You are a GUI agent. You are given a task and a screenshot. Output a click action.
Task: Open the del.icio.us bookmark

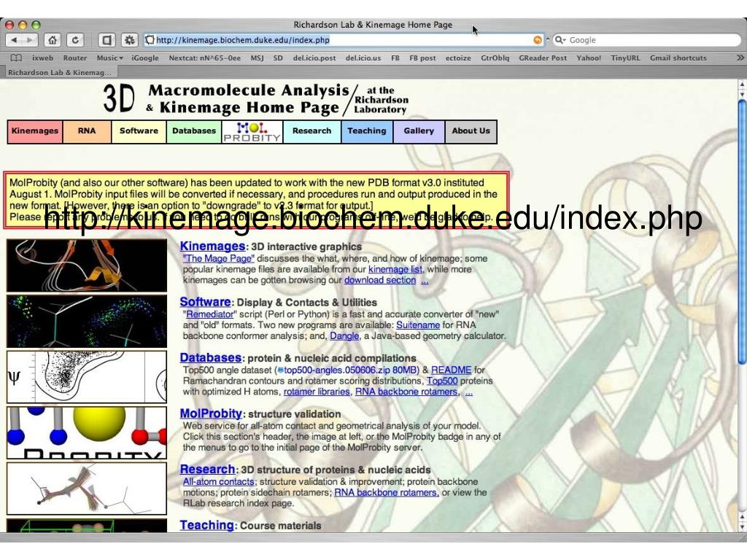pyautogui.click(x=363, y=58)
